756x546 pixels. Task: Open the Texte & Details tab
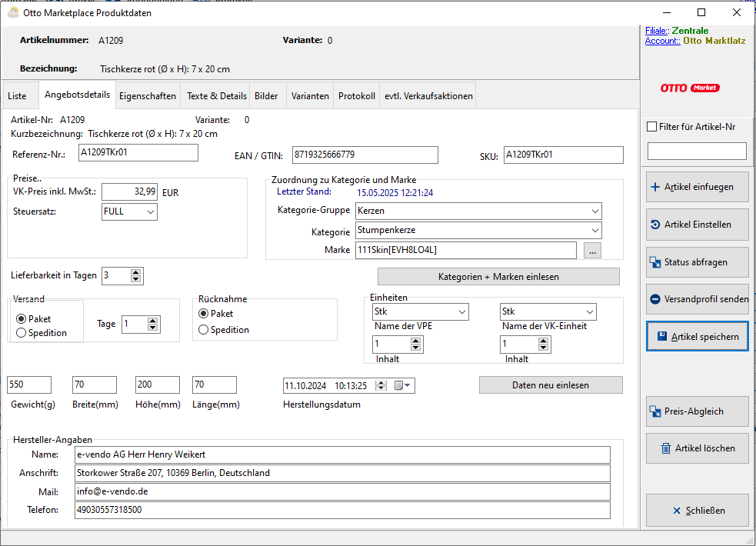(217, 96)
